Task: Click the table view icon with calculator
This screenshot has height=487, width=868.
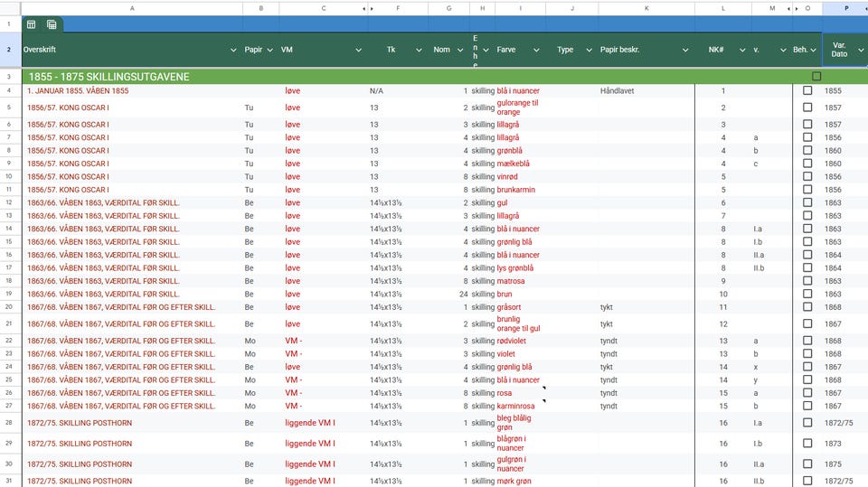Action: point(52,24)
